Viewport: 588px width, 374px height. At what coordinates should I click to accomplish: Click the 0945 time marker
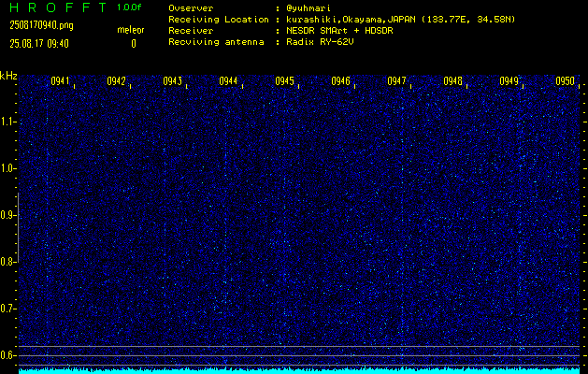(284, 81)
